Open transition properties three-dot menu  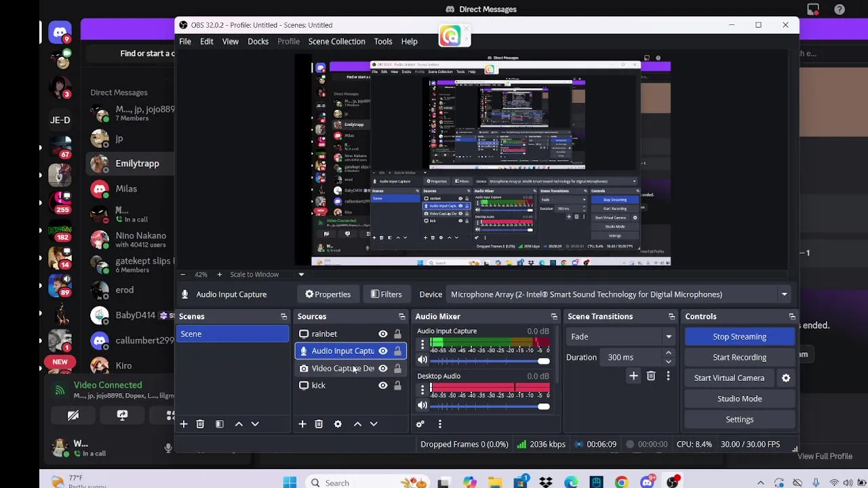point(668,375)
